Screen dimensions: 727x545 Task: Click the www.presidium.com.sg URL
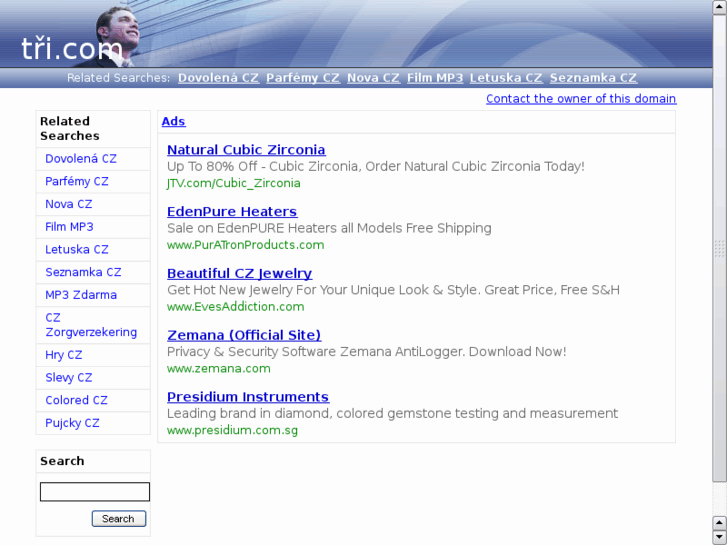232,430
